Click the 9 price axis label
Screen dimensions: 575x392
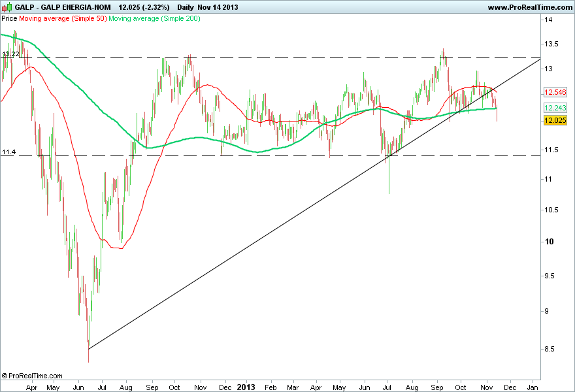point(547,311)
